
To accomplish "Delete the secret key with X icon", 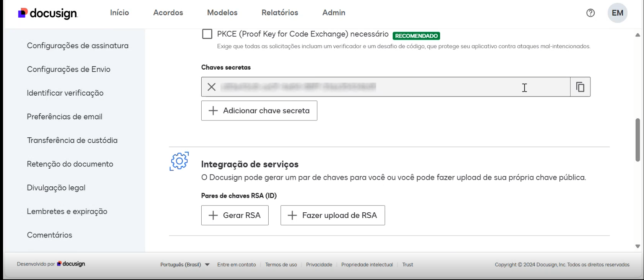I will pyautogui.click(x=212, y=87).
